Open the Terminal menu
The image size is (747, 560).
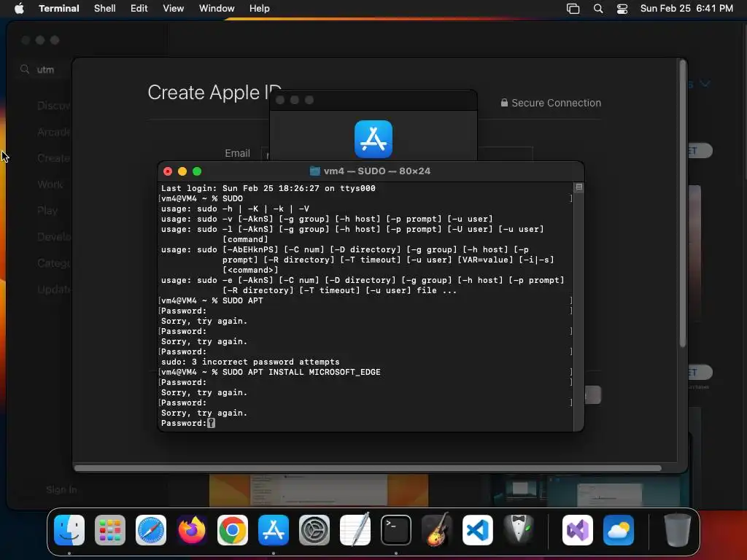pyautogui.click(x=59, y=9)
